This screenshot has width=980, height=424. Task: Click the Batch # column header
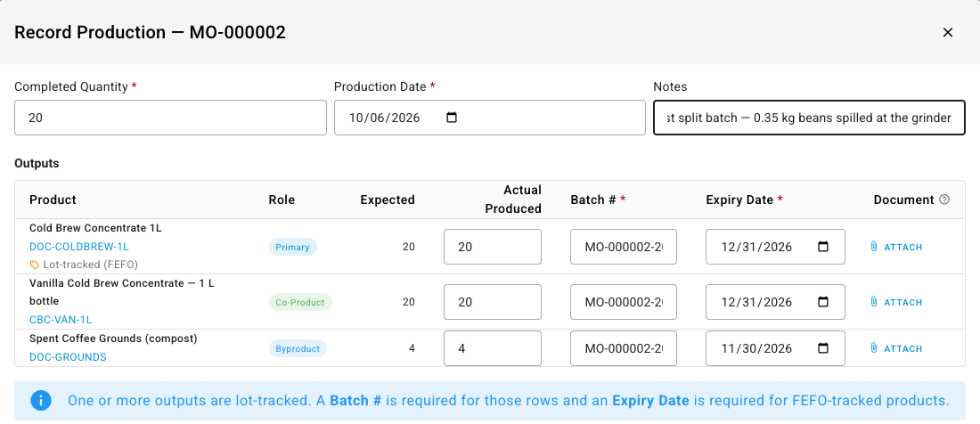(x=598, y=200)
